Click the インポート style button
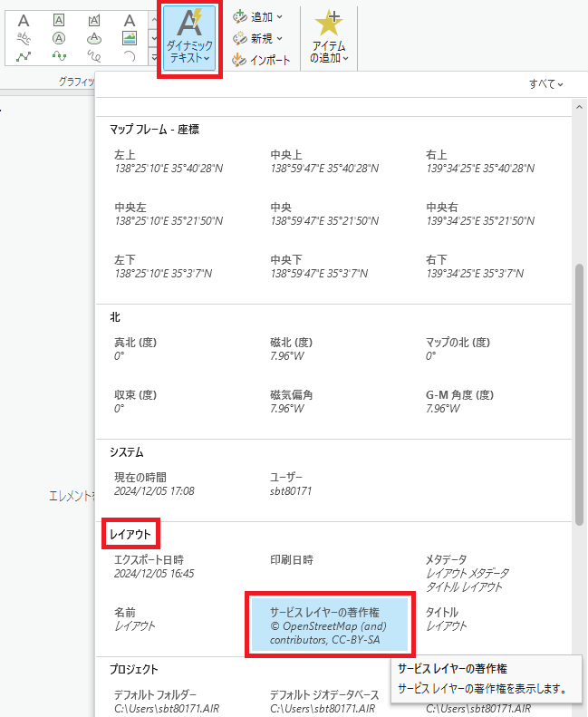588x717 pixels. click(261, 60)
